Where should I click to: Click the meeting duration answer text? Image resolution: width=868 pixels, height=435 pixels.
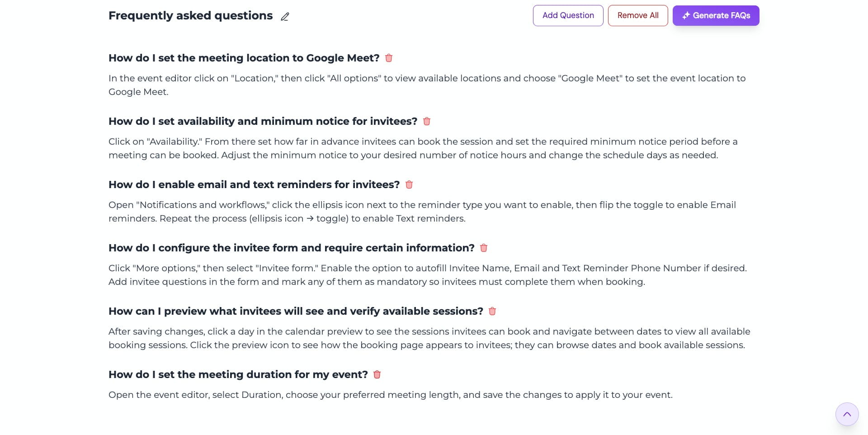pyautogui.click(x=391, y=394)
